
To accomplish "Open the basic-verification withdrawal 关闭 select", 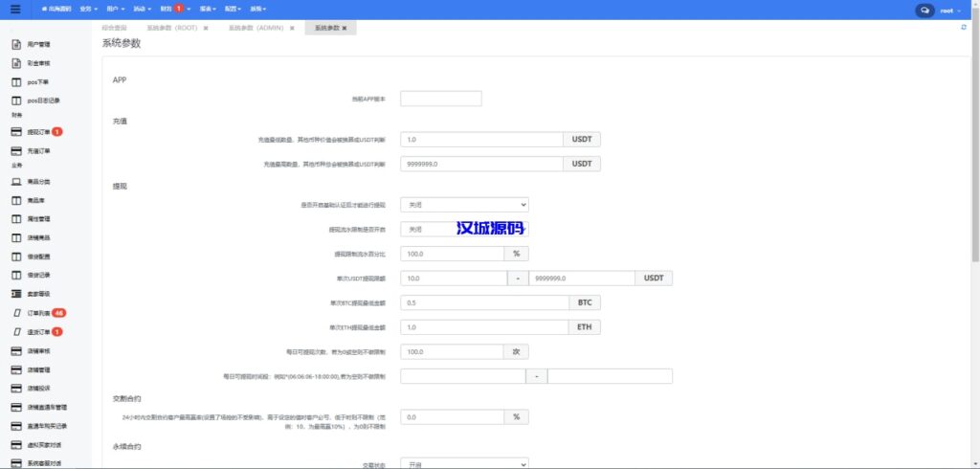I will pos(464,205).
